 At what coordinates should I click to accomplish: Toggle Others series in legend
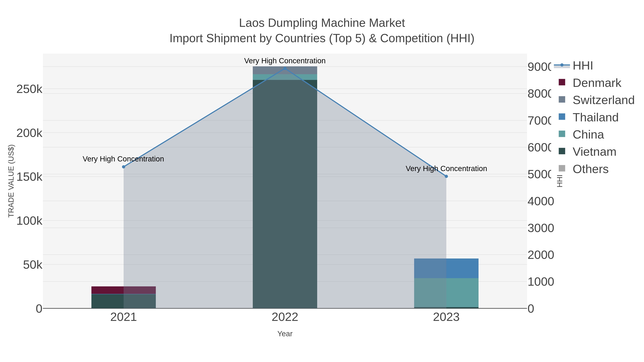584,169
